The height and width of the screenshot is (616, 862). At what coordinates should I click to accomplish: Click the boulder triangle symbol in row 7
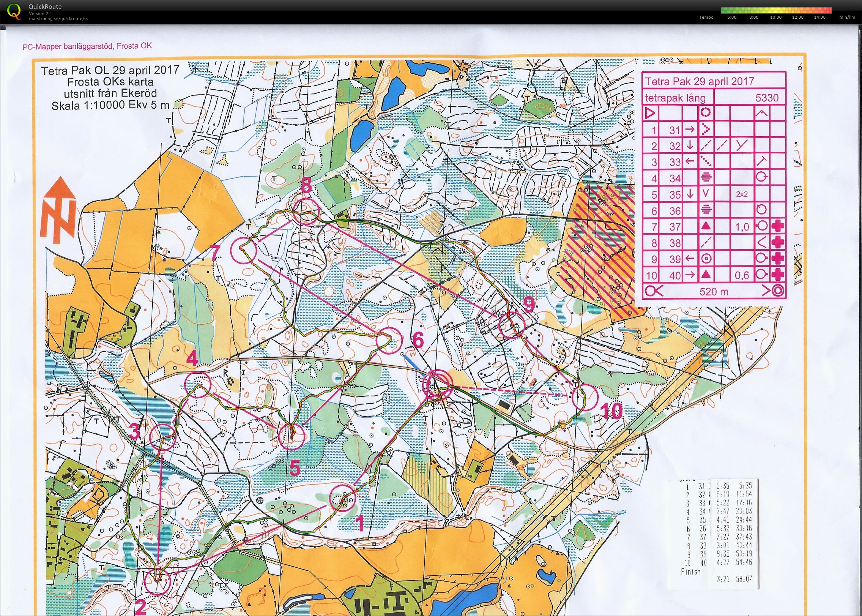click(706, 227)
